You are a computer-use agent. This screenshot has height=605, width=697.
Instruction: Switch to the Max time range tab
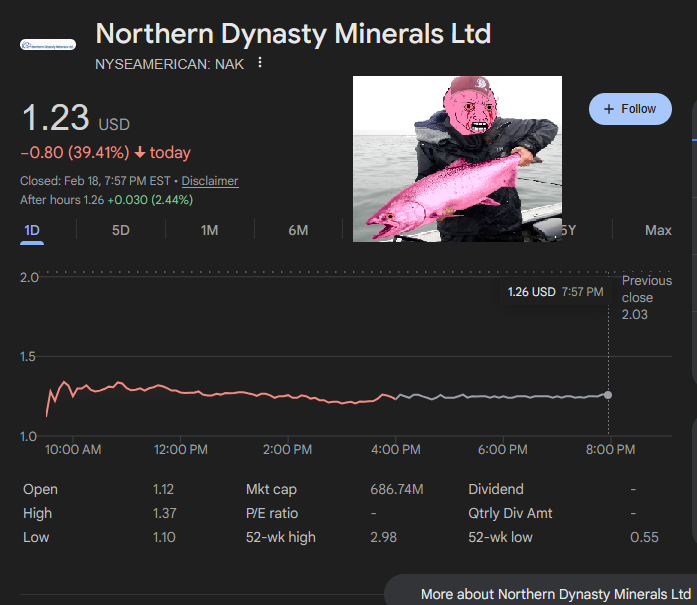[x=658, y=230]
